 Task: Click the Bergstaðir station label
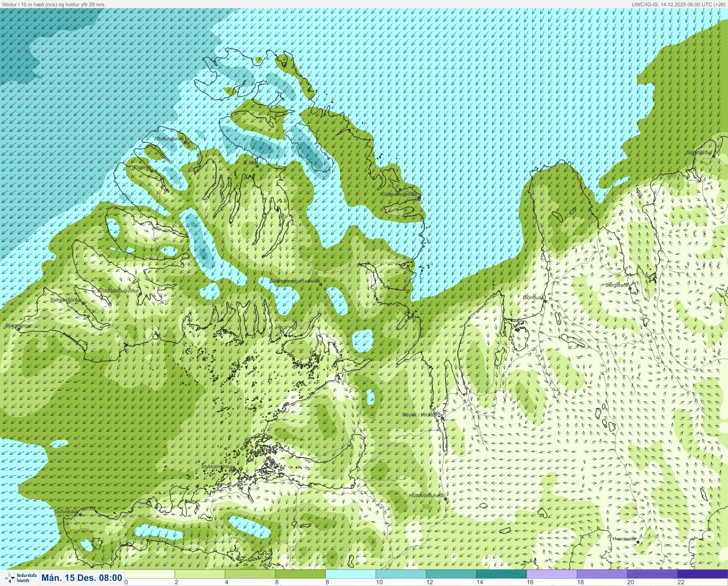pos(617,284)
